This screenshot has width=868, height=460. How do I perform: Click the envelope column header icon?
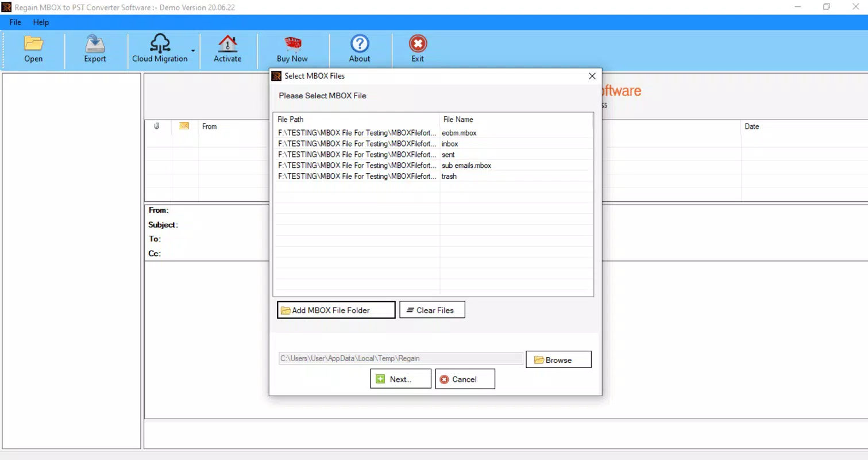point(184,126)
